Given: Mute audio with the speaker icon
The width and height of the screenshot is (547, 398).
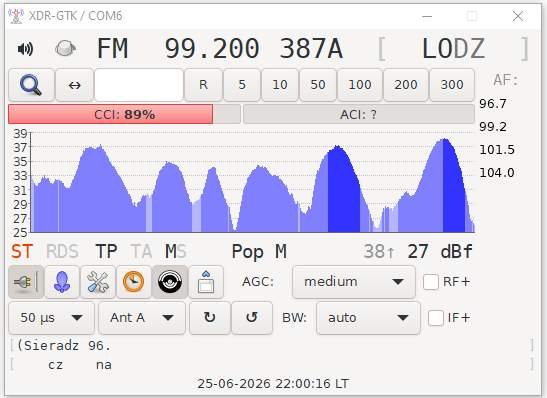Looking at the screenshot, I should [25, 49].
